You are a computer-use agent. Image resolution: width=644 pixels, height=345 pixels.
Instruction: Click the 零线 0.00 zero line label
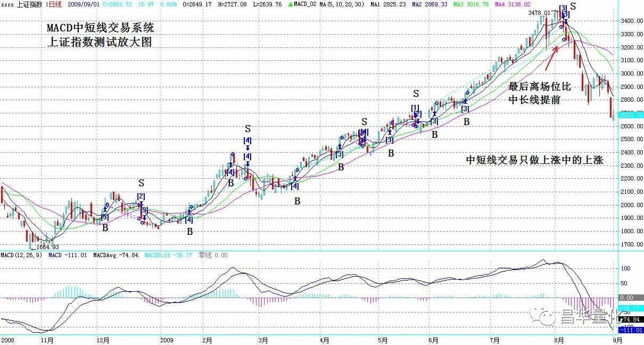pos(213,255)
